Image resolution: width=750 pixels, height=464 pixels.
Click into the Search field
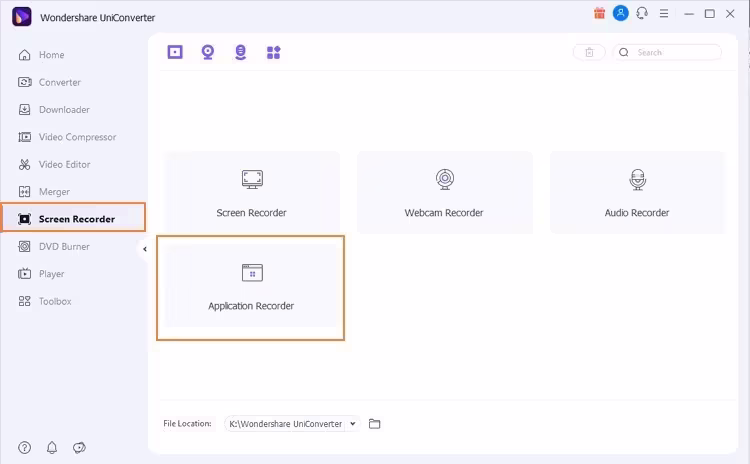click(667, 52)
